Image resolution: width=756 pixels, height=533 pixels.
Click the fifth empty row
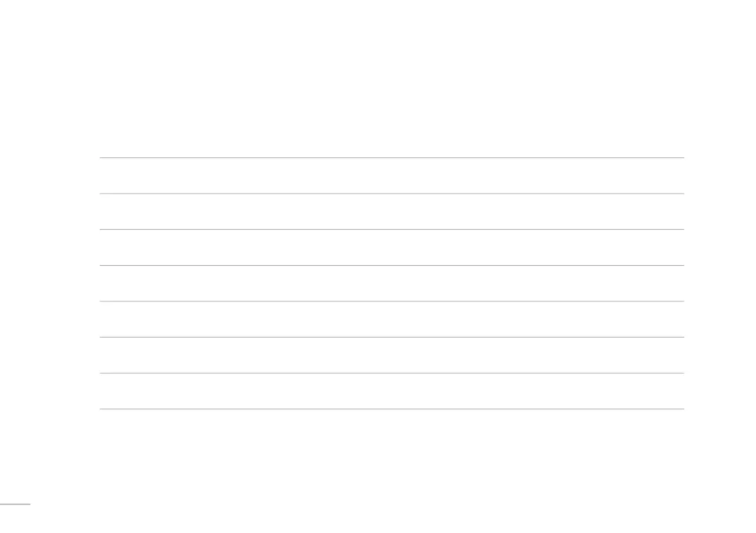391,319
